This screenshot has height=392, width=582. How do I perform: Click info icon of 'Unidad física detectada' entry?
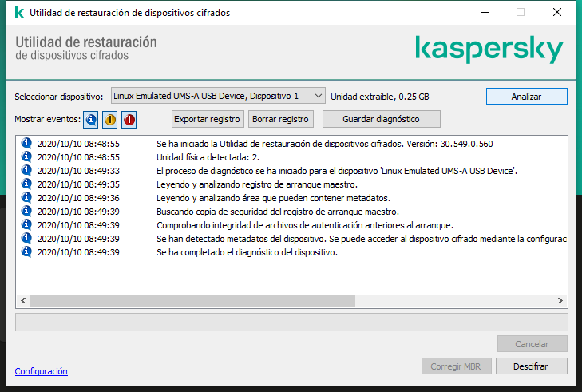tap(26, 157)
